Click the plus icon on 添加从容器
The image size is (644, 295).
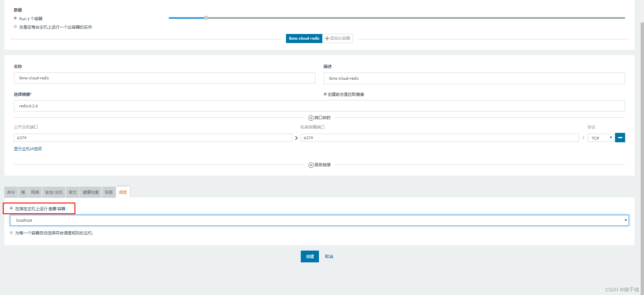click(327, 38)
